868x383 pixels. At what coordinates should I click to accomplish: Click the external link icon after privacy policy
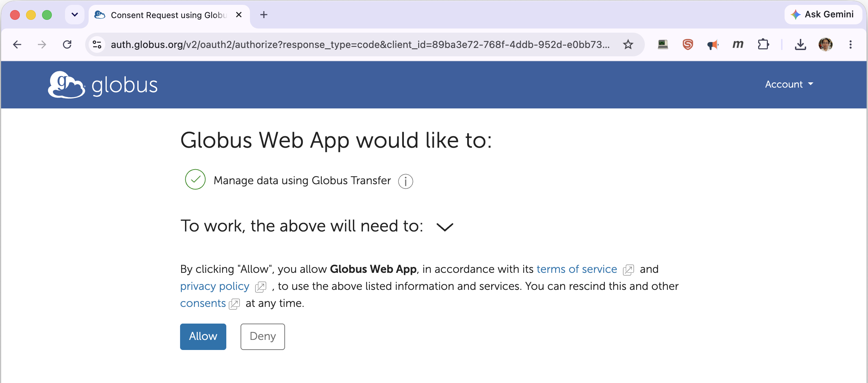pos(260,287)
